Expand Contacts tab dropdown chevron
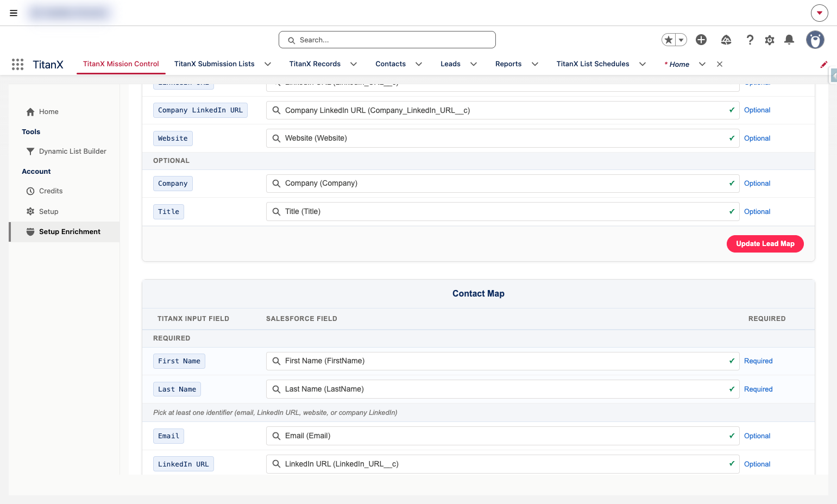This screenshot has height=504, width=837. [x=419, y=64]
